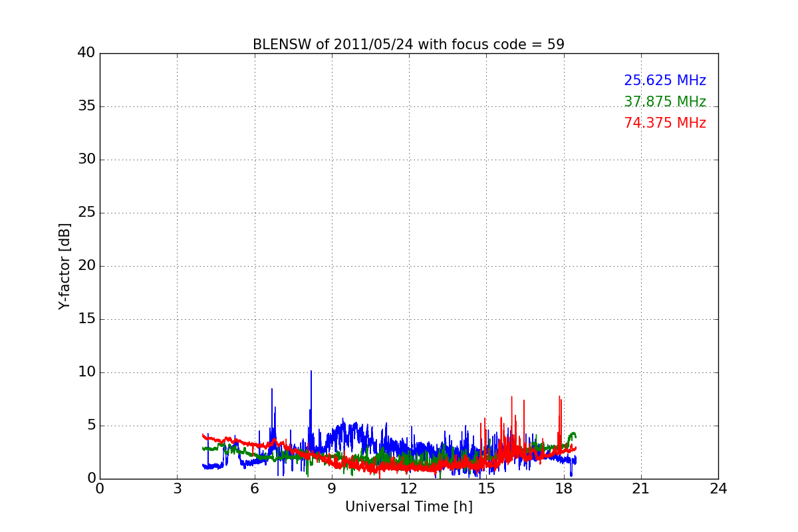
Task: Click the plot title mentioning focus code 59
Action: (408, 45)
